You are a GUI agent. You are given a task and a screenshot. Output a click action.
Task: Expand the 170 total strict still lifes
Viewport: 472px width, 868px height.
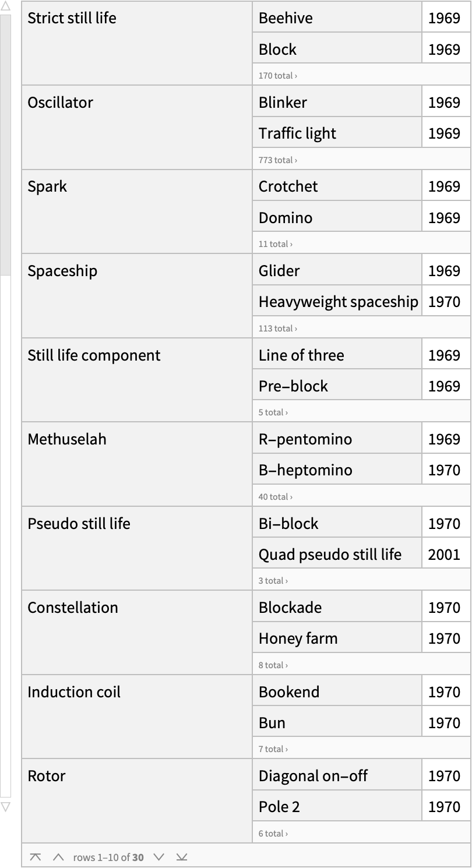pos(278,76)
